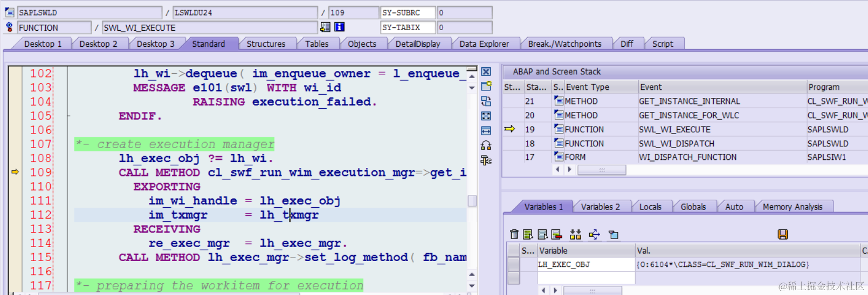Switch to the Structures tab
Image resolution: width=868 pixels, height=295 pixels.
point(266,44)
